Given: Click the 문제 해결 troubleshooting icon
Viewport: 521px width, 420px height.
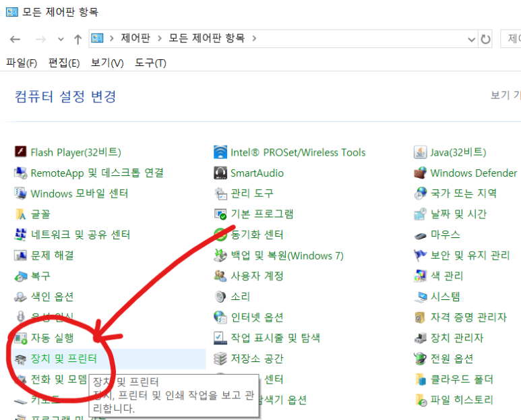Looking at the screenshot, I should (x=21, y=256).
